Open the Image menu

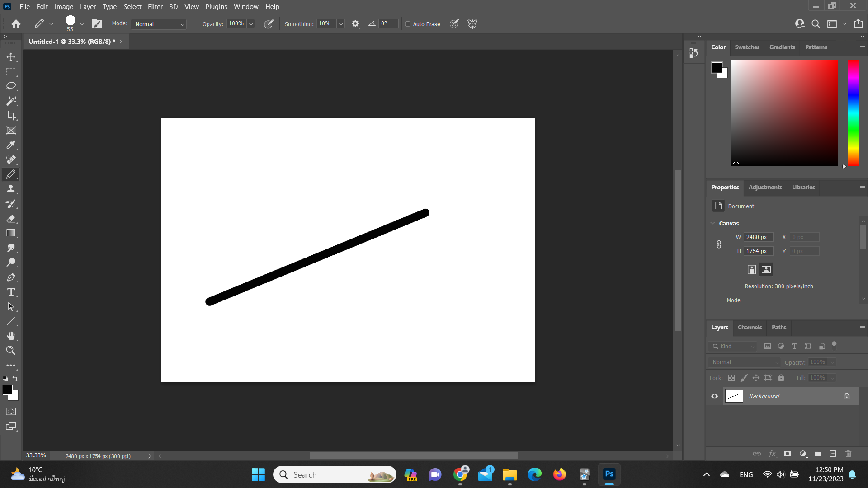coord(64,6)
